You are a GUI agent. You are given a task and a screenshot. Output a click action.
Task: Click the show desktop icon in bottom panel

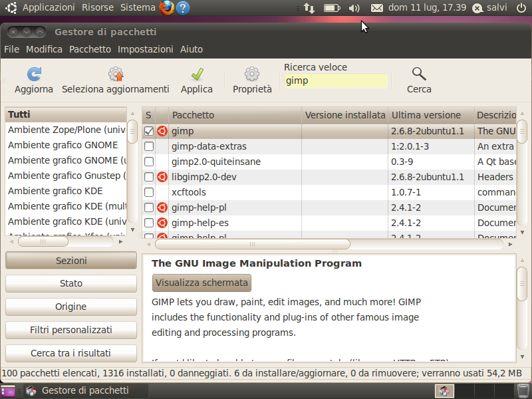[x=8, y=391]
